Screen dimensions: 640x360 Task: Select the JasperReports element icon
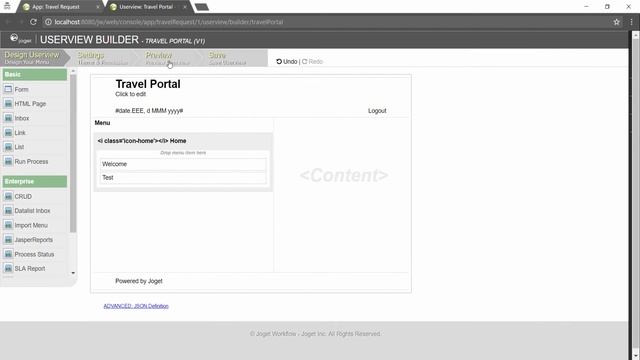click(x=8, y=240)
